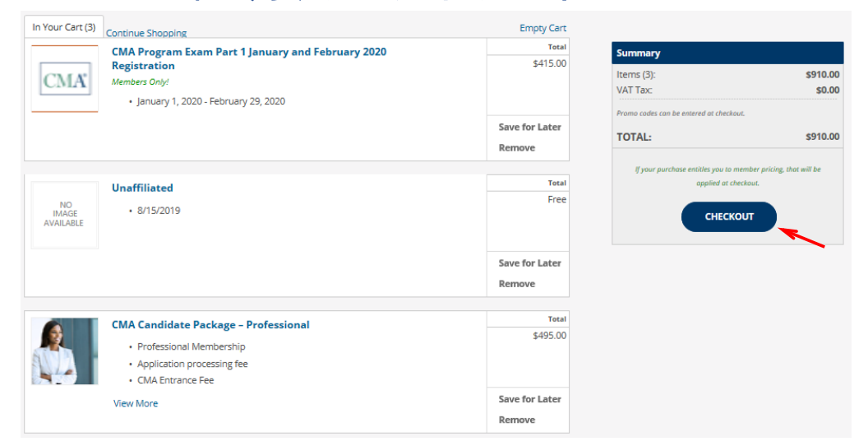Viewport: 868px width, 446px height.
Task: Remove the CMA Candidate Package from cart
Action: point(516,420)
